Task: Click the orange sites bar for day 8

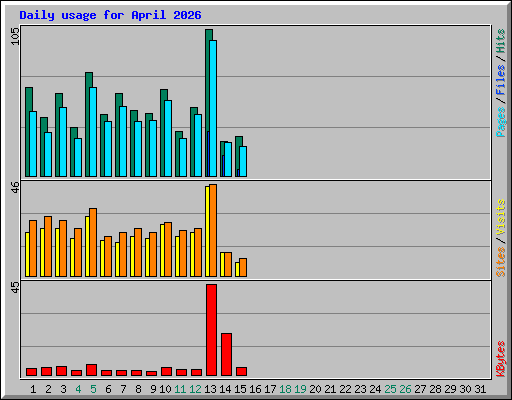Action: [138, 252]
